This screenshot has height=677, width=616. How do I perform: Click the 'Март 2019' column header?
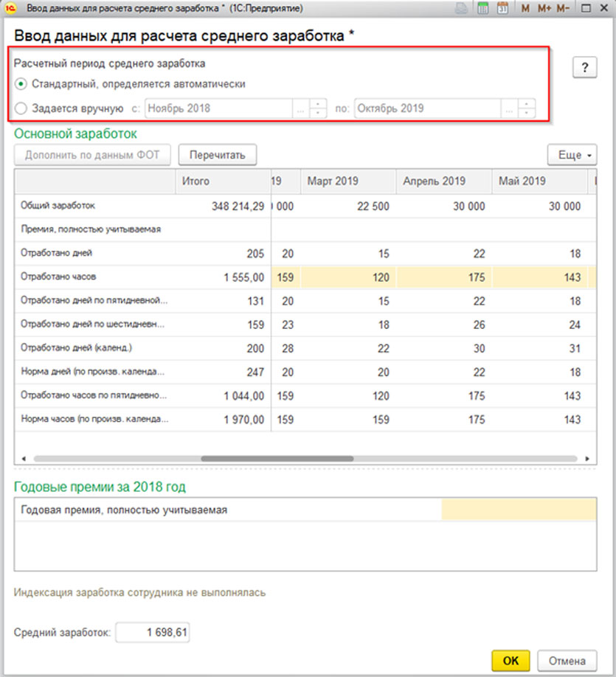tap(348, 181)
